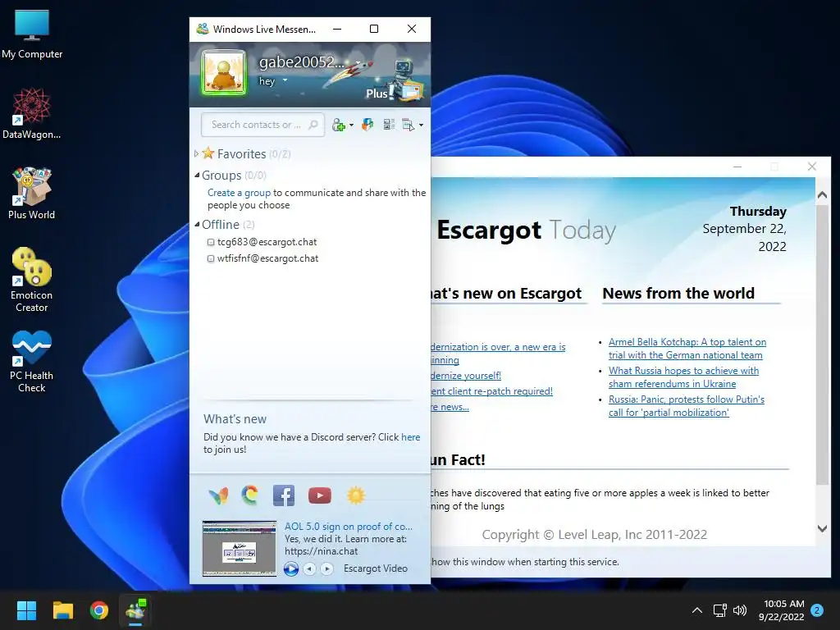Open the show menu dropdown arrow
840x630 pixels.
click(421, 126)
